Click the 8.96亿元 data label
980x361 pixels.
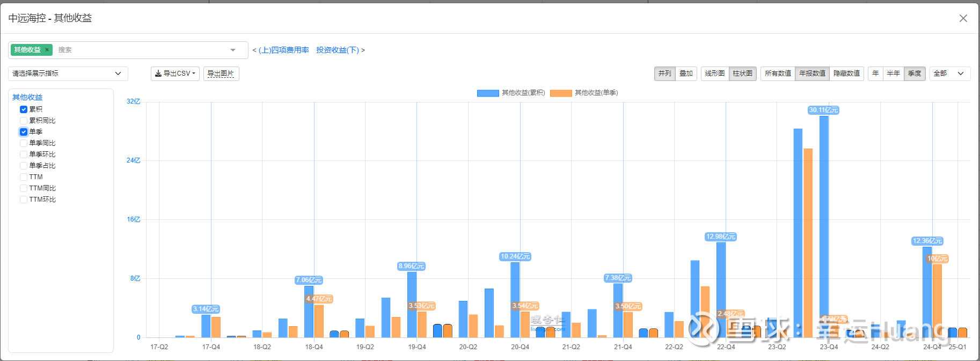pos(411,266)
